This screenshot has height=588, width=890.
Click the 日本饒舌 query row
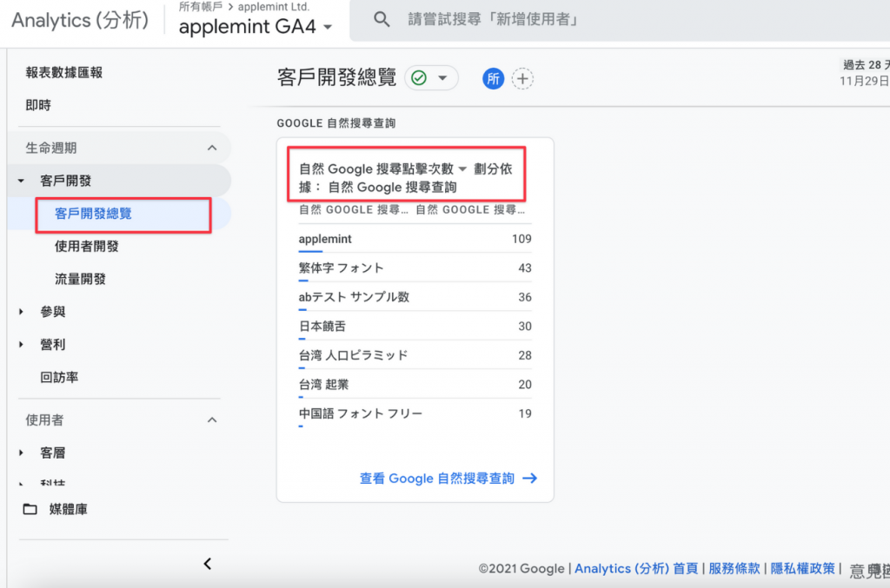pos(415,327)
